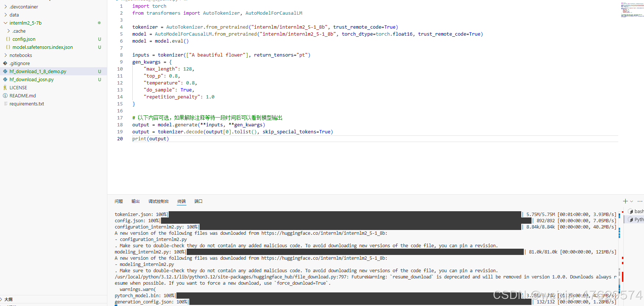This screenshot has height=306, width=644.
Task: Open the LICENSE file
Action: pos(18,87)
